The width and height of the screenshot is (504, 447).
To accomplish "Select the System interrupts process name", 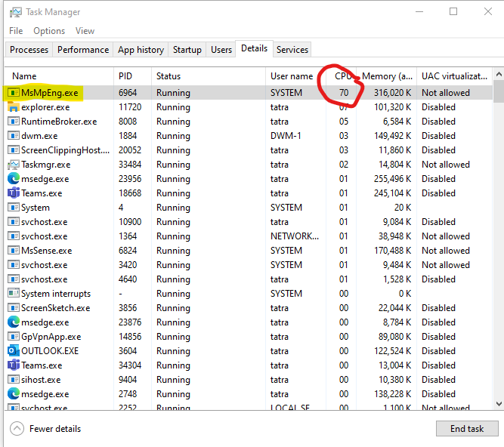I will tap(56, 294).
